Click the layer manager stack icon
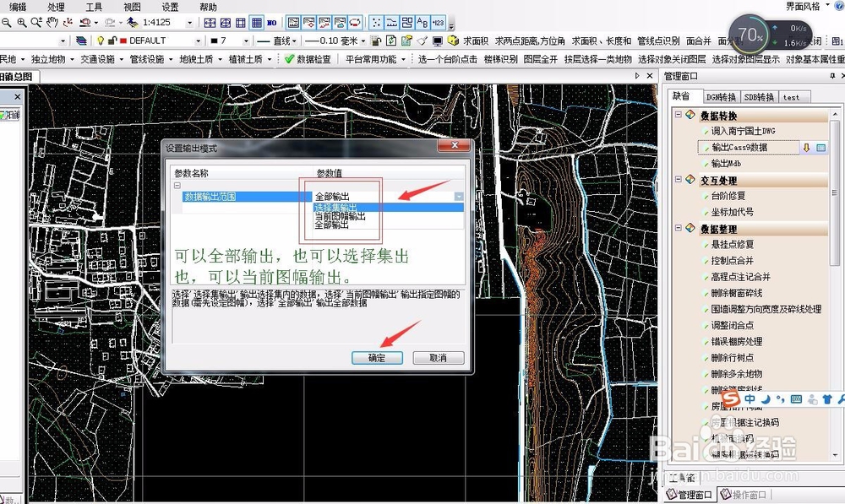 pos(81,41)
